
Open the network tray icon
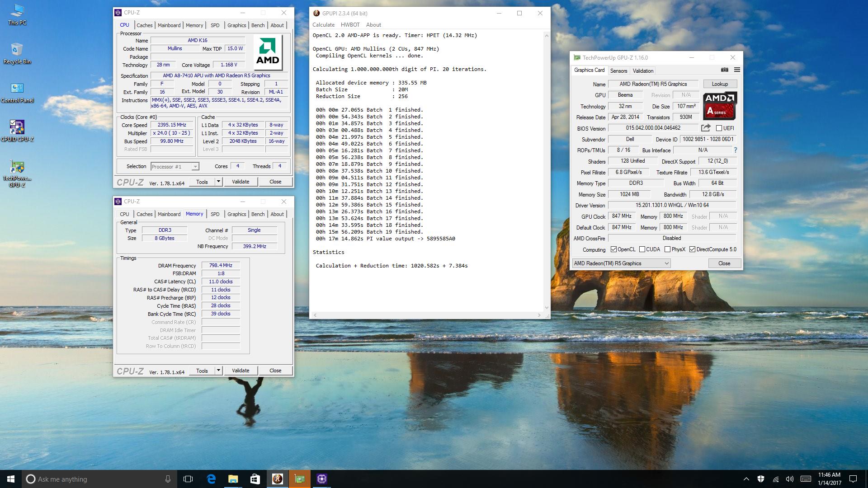coord(775,479)
